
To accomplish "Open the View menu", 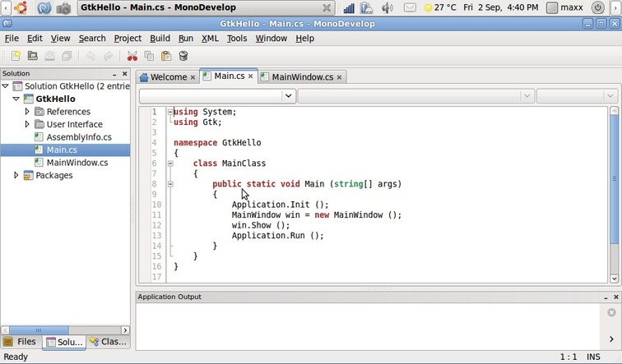I will click(x=60, y=39).
